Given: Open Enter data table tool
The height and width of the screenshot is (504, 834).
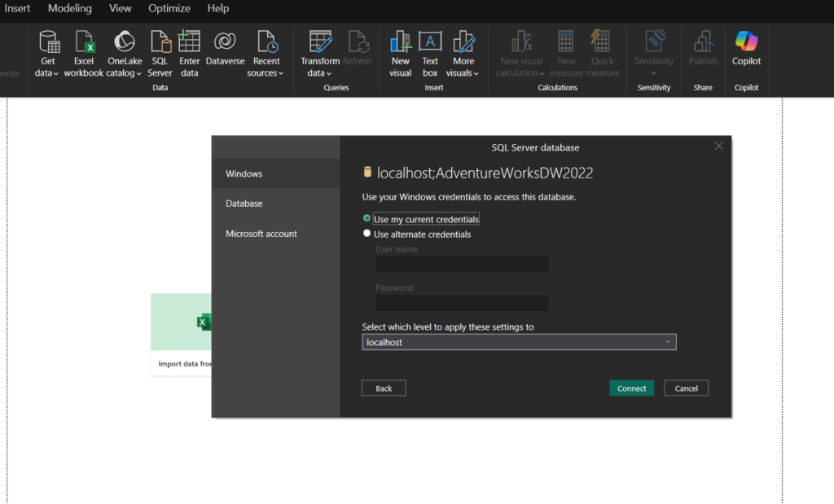Looking at the screenshot, I should 189,42.
